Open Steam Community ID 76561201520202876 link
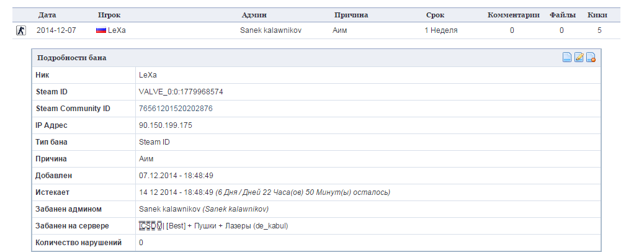 point(176,109)
